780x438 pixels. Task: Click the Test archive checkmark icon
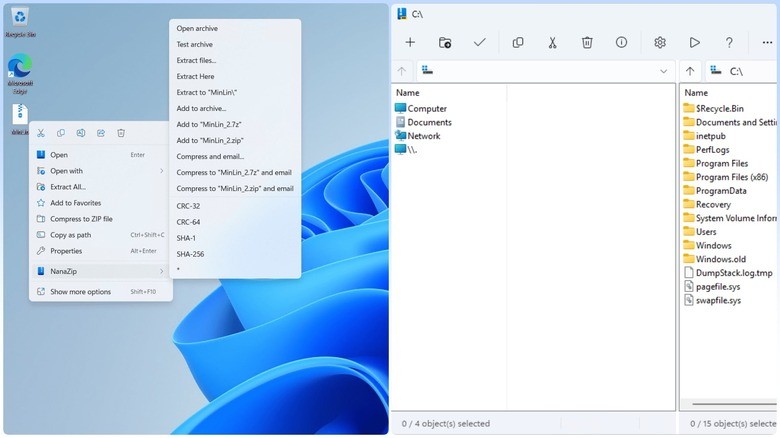[480, 43]
